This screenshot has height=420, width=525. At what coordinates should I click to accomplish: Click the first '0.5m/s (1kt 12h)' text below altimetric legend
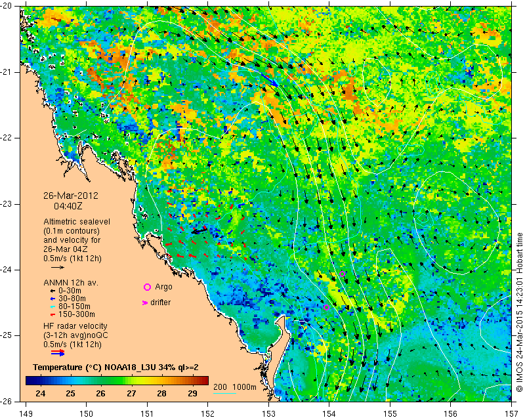coord(72,259)
